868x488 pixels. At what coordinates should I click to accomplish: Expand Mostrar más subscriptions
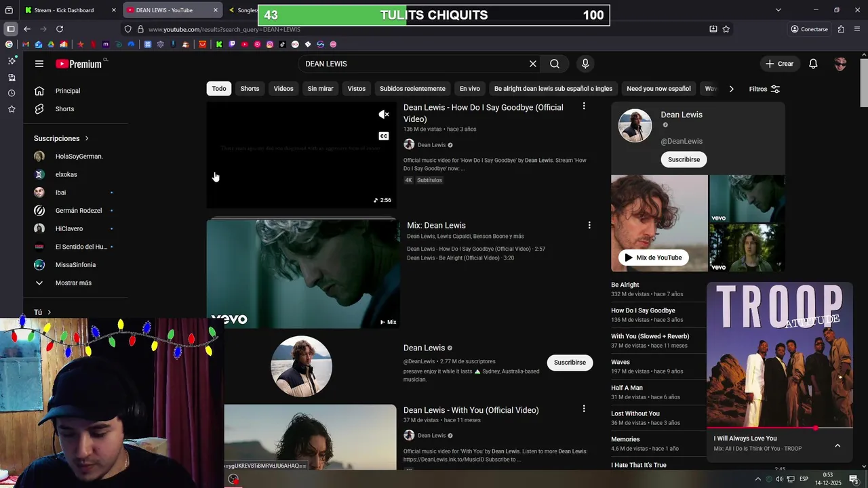coord(75,283)
